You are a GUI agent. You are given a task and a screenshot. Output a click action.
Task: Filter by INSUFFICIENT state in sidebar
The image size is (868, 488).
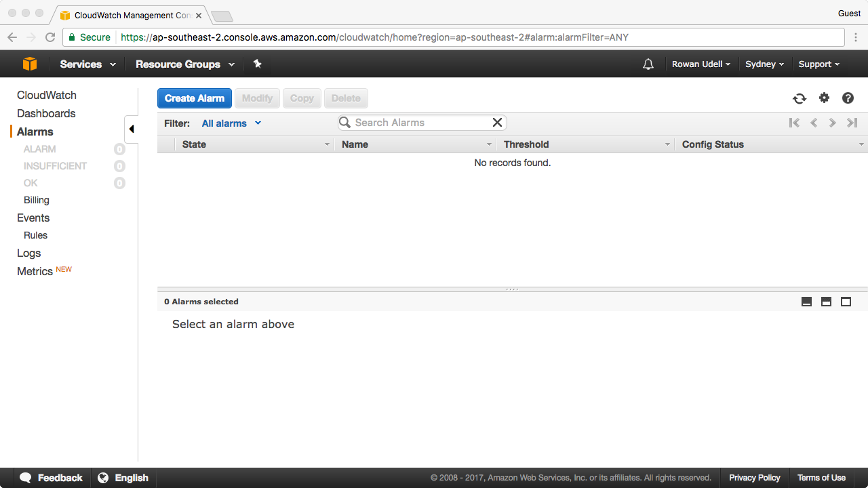(56, 166)
